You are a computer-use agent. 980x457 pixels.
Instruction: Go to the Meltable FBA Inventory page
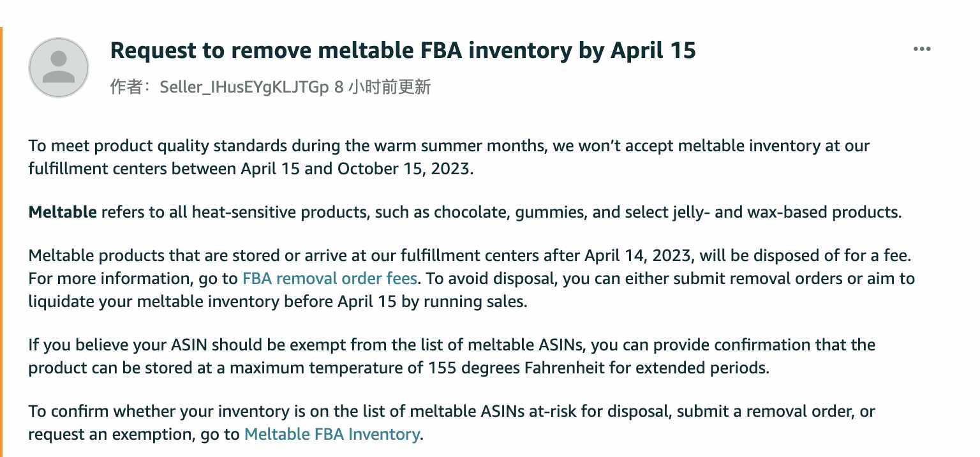coord(332,434)
